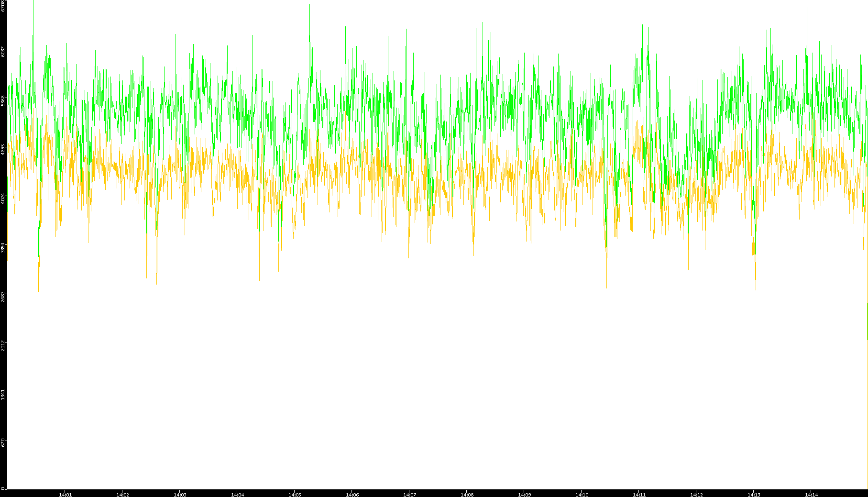Click the 14:07 time axis label
This screenshot has height=497, width=868.
pos(409,495)
